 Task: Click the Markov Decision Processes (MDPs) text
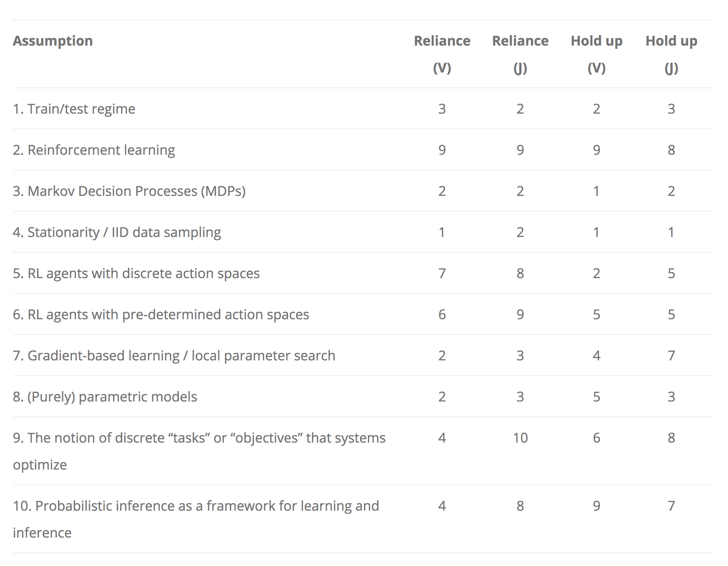129,191
